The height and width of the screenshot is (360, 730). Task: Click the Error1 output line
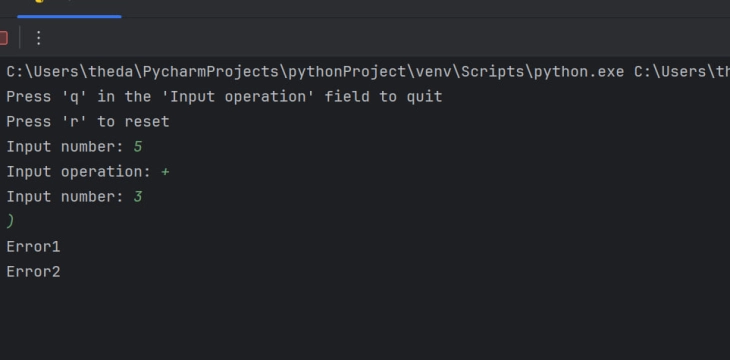click(x=33, y=247)
